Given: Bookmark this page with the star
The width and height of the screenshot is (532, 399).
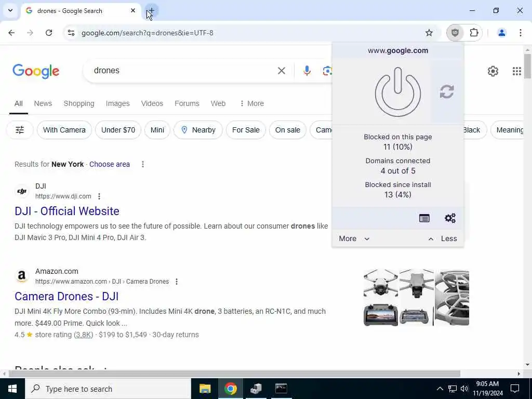Looking at the screenshot, I should click(429, 33).
